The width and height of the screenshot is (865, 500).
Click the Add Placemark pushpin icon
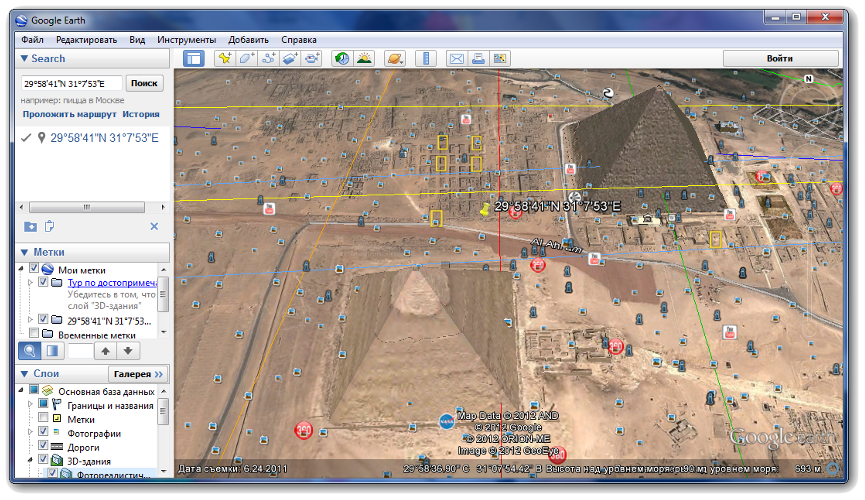coord(225,59)
